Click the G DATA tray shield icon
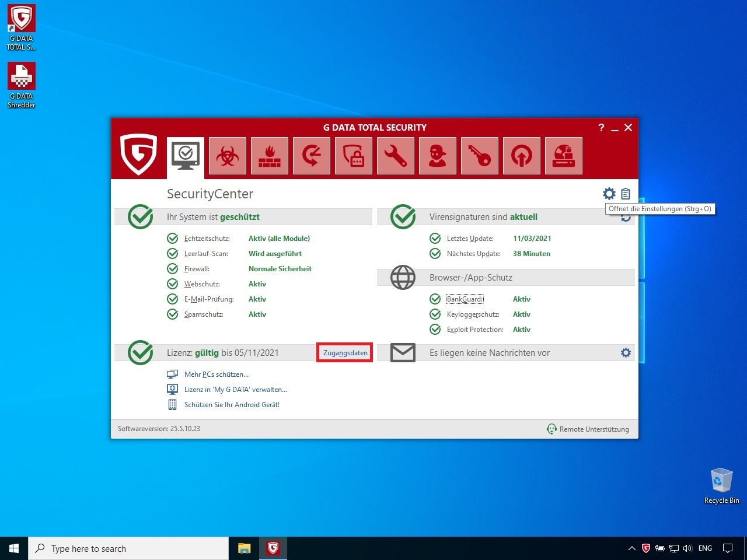Viewport: 747px width, 560px height. coord(646,548)
